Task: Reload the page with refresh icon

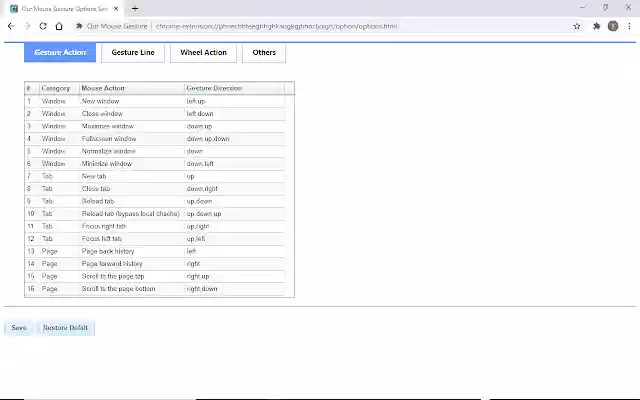Action: point(43,26)
